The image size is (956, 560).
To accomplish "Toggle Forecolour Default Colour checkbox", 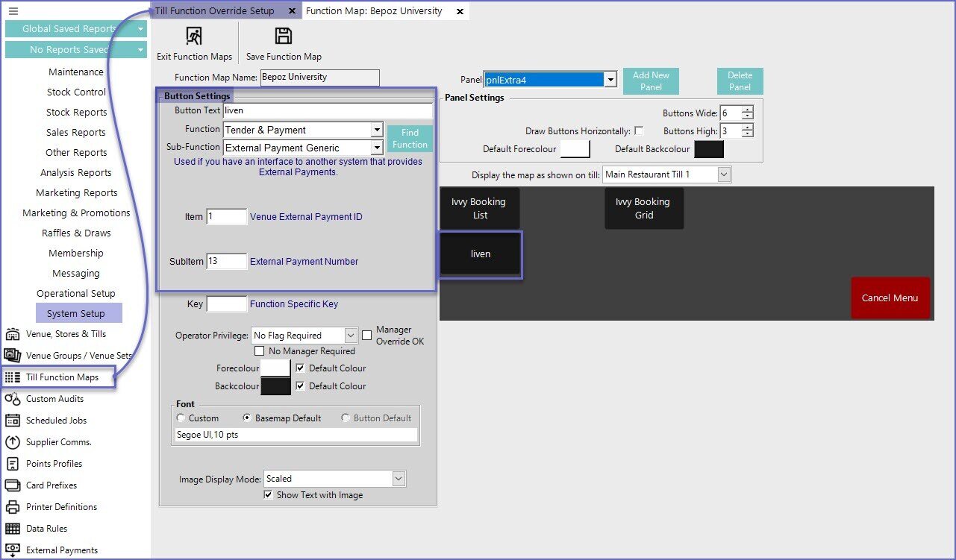I will click(301, 368).
